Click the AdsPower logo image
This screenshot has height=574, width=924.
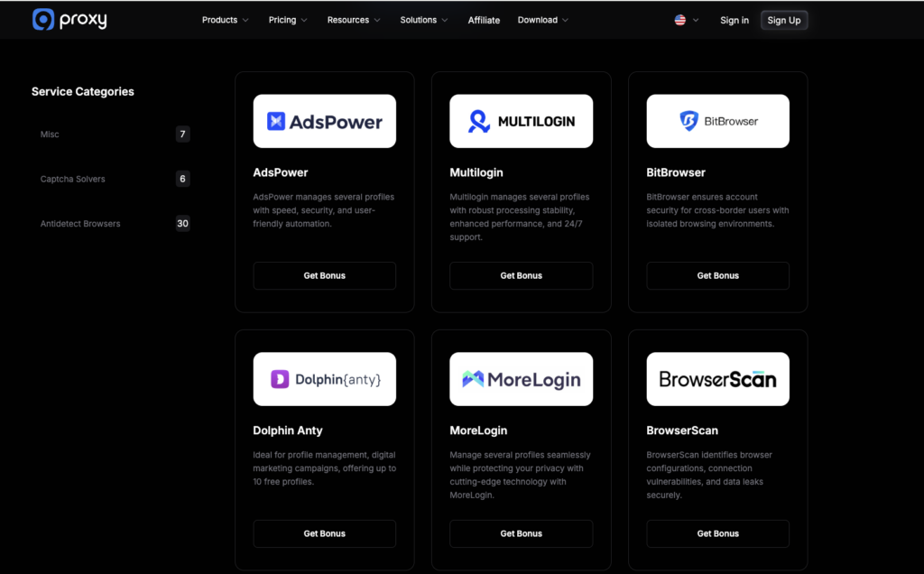click(x=325, y=121)
